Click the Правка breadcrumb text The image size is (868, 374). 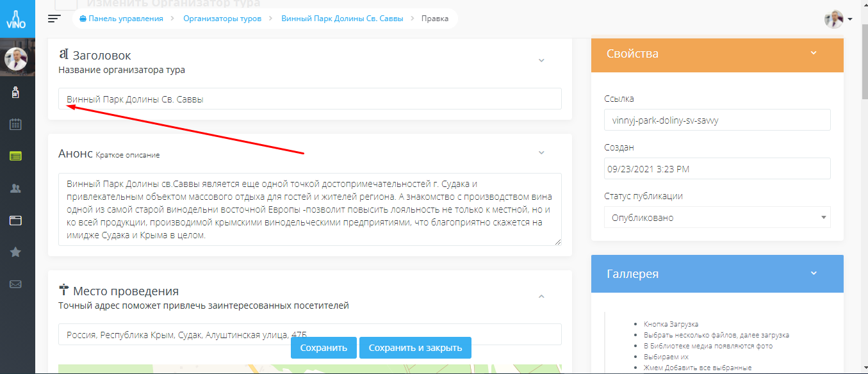point(435,19)
